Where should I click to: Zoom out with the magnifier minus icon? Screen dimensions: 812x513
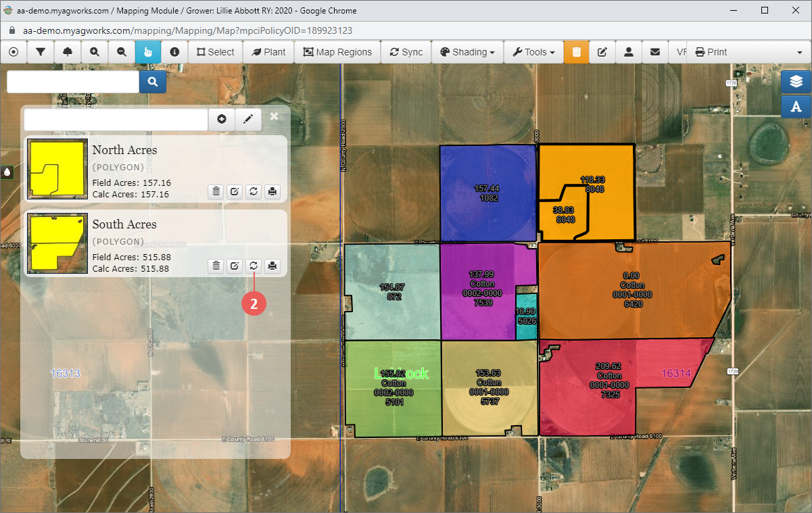click(122, 52)
